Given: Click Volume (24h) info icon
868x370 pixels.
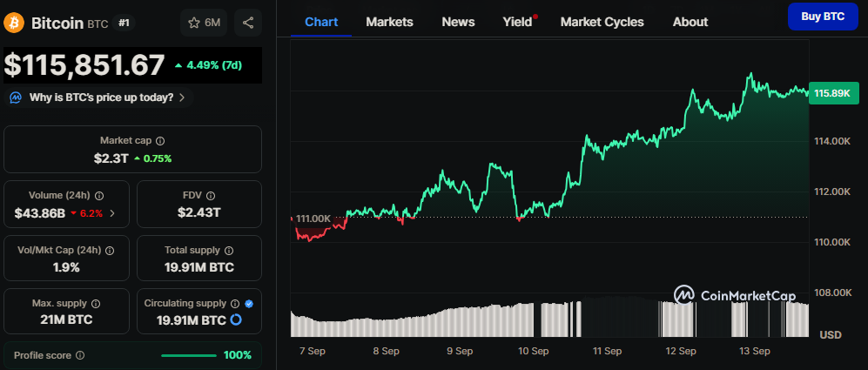Looking at the screenshot, I should pos(99,196).
